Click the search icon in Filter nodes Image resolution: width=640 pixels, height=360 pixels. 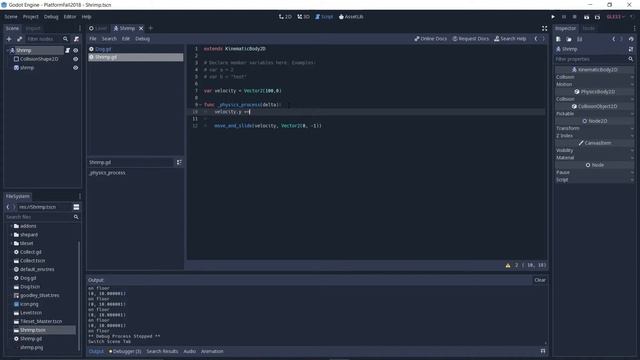pos(65,39)
